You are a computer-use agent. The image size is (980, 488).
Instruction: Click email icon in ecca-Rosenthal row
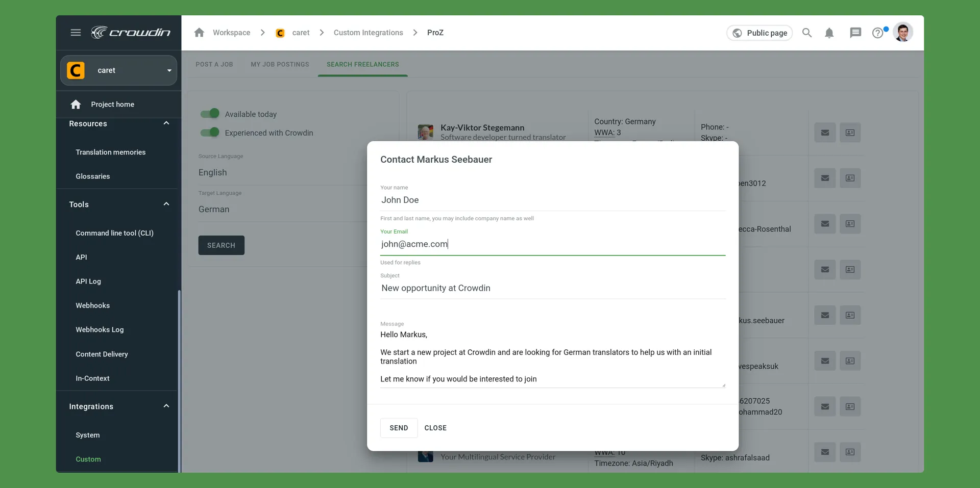(x=825, y=224)
